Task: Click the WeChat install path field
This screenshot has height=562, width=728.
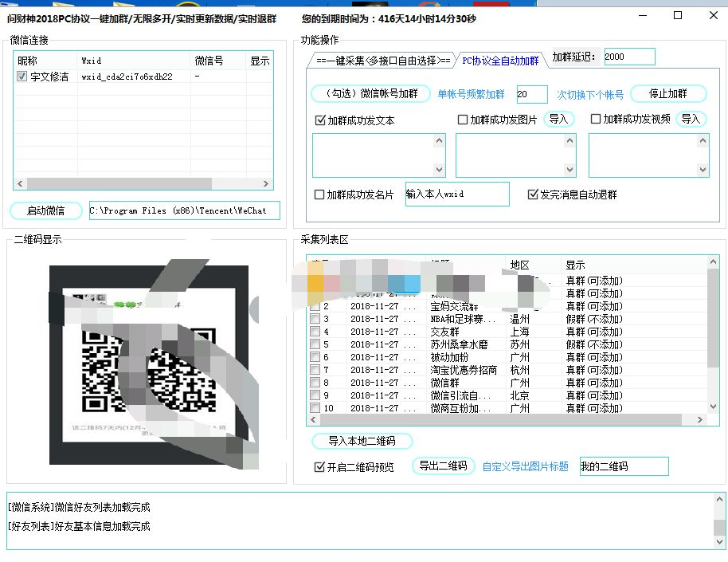Action: tap(185, 210)
